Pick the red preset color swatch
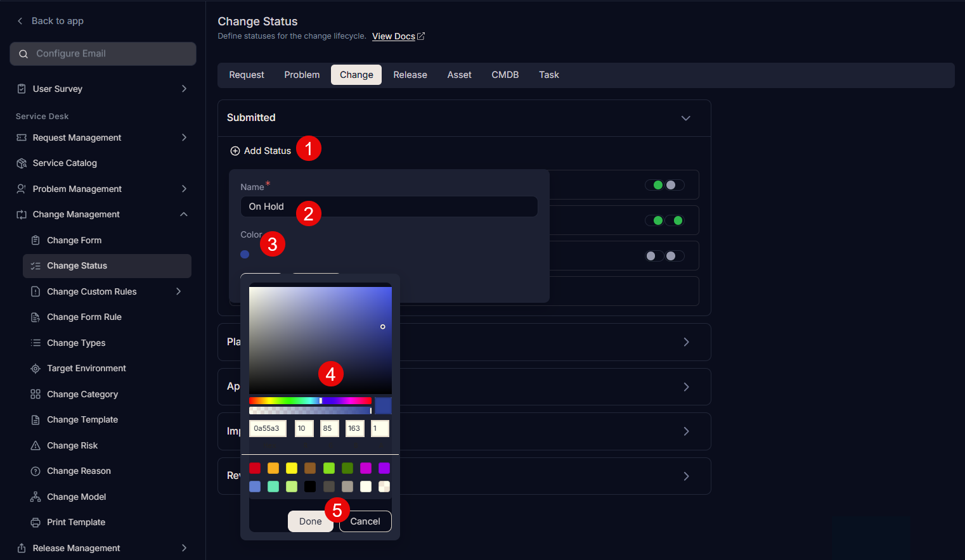The width and height of the screenshot is (965, 560). pos(255,468)
